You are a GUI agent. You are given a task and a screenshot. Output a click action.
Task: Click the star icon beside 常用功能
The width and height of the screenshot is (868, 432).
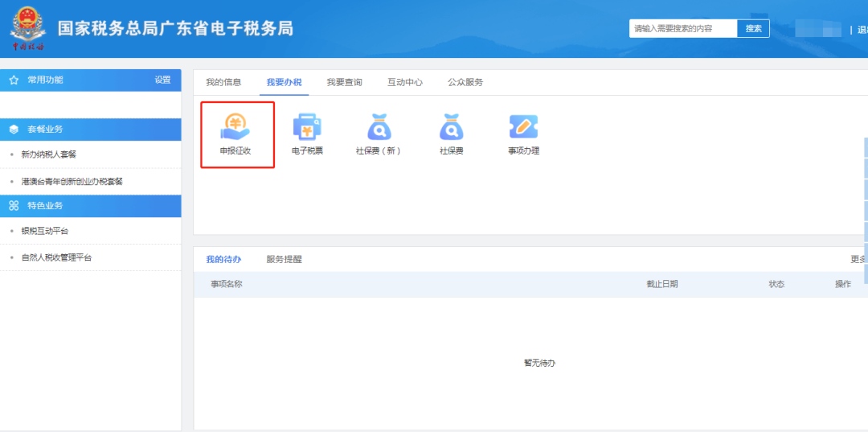coord(14,80)
